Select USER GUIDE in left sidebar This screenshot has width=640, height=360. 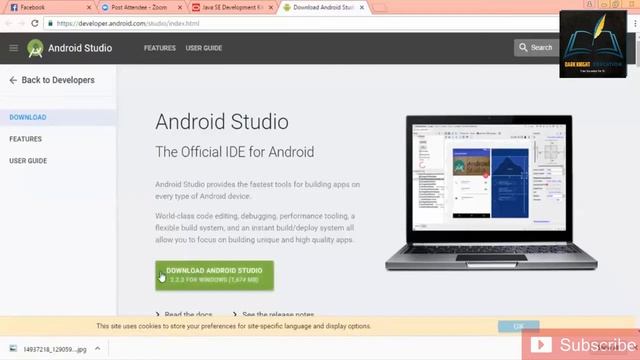coord(28,160)
